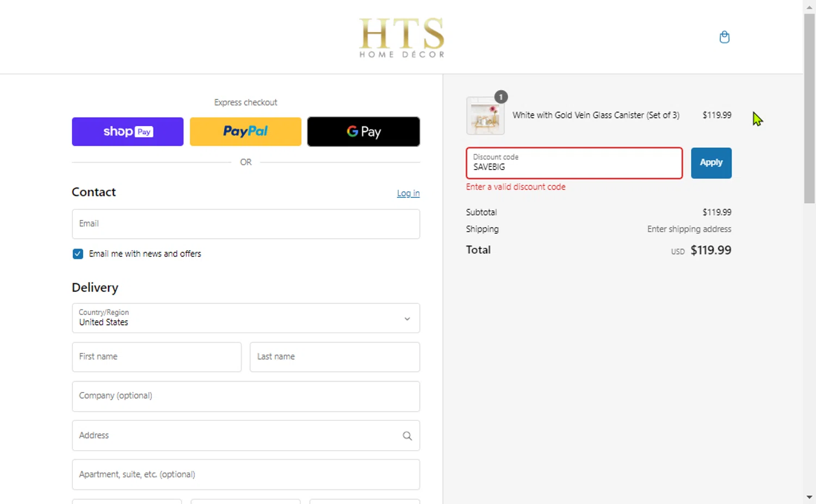The height and width of the screenshot is (504, 816).
Task: Focus the Company (optional) field
Action: point(246,396)
